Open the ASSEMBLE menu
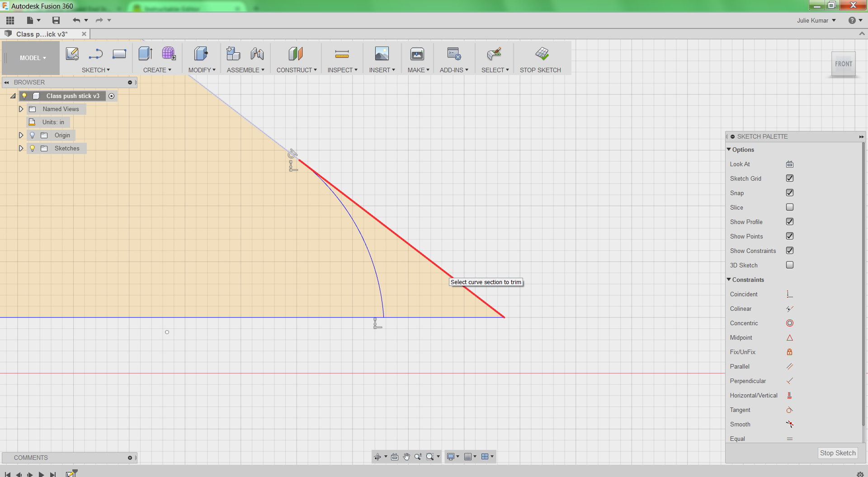 [x=245, y=70]
